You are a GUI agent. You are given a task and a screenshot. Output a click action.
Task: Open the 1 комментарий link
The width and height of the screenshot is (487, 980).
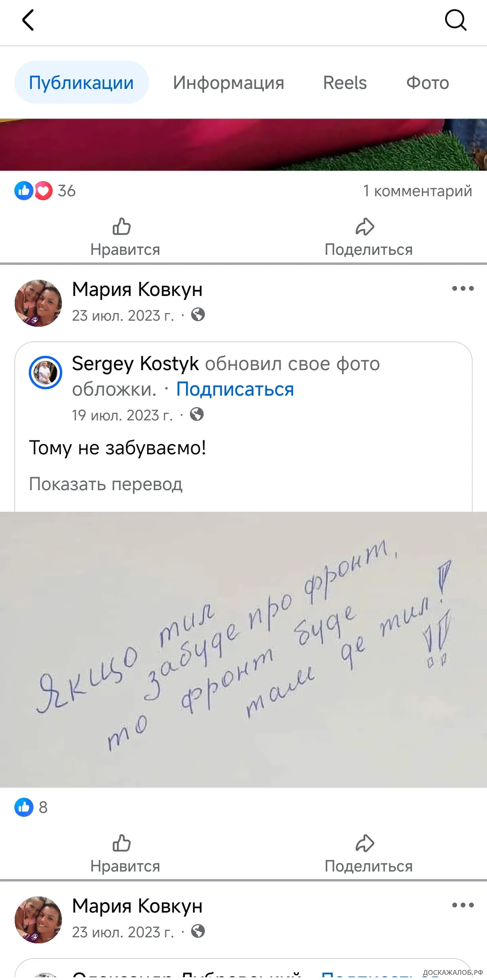418,191
